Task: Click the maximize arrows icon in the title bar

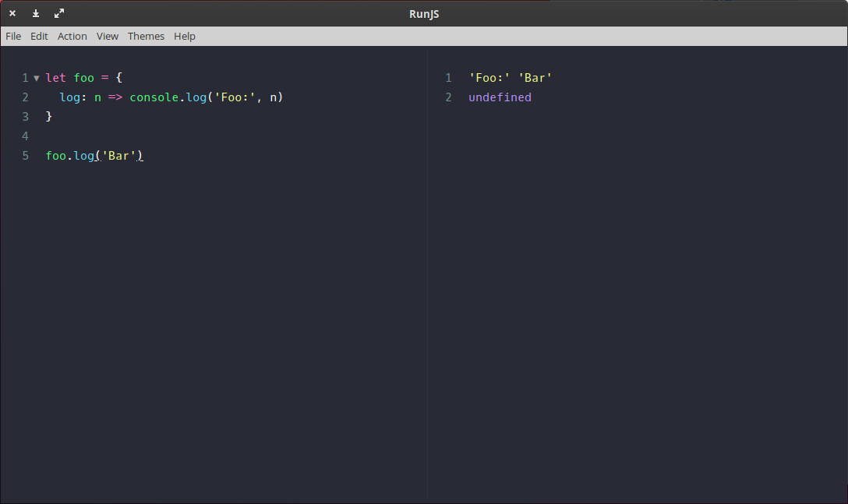Action: (x=59, y=13)
